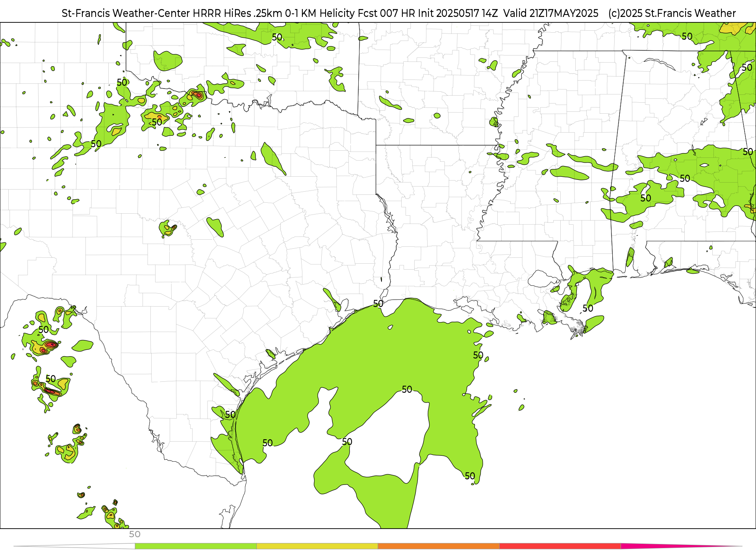This screenshot has width=756, height=551.
Task: Click the magenta tapered end of color bar
Action: pyautogui.click(x=681, y=546)
